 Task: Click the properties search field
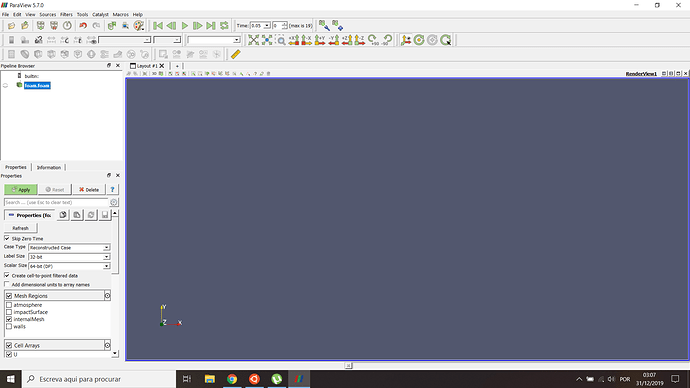click(56, 202)
